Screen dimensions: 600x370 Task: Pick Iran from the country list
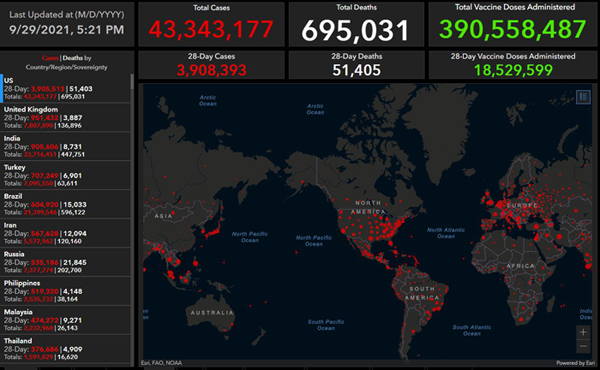[x=65, y=233]
